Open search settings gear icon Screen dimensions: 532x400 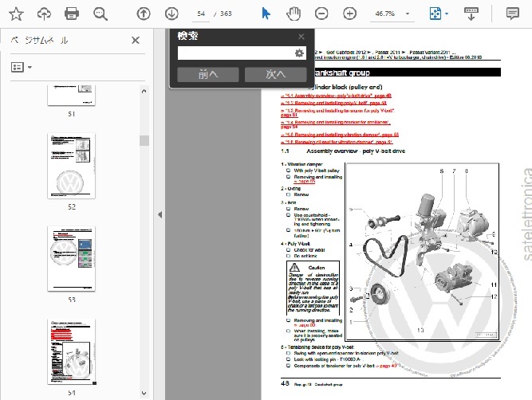pos(299,53)
